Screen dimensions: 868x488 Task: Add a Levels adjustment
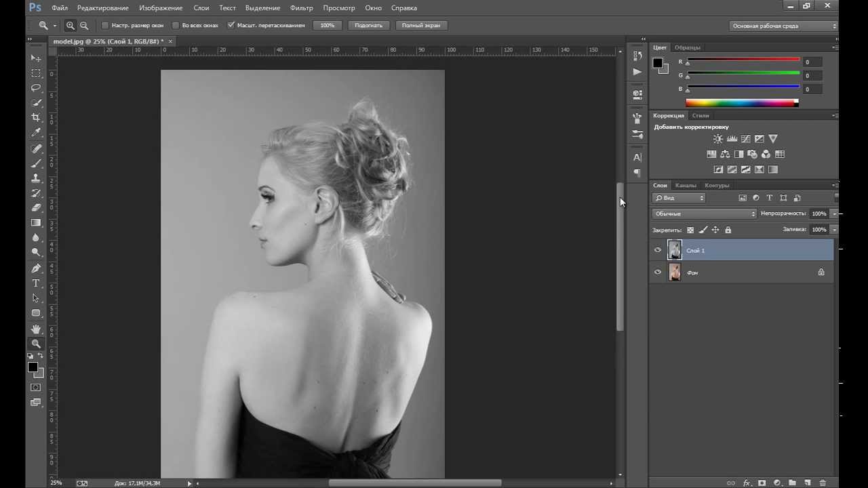pyautogui.click(x=732, y=139)
